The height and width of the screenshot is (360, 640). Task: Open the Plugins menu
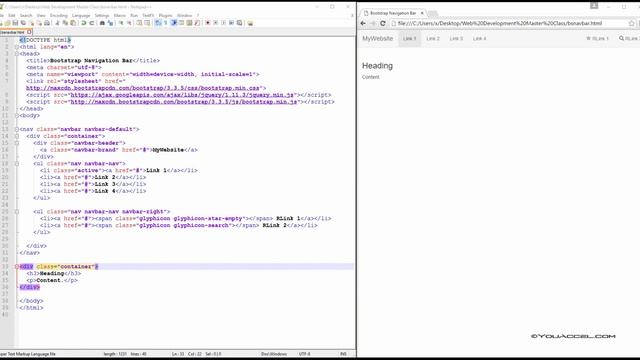165,16
